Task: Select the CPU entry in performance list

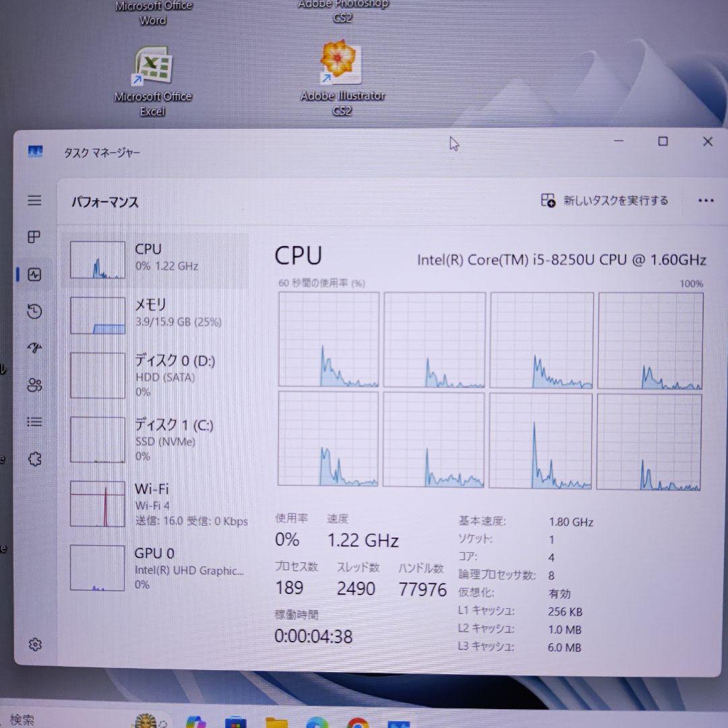Action: pos(154,260)
